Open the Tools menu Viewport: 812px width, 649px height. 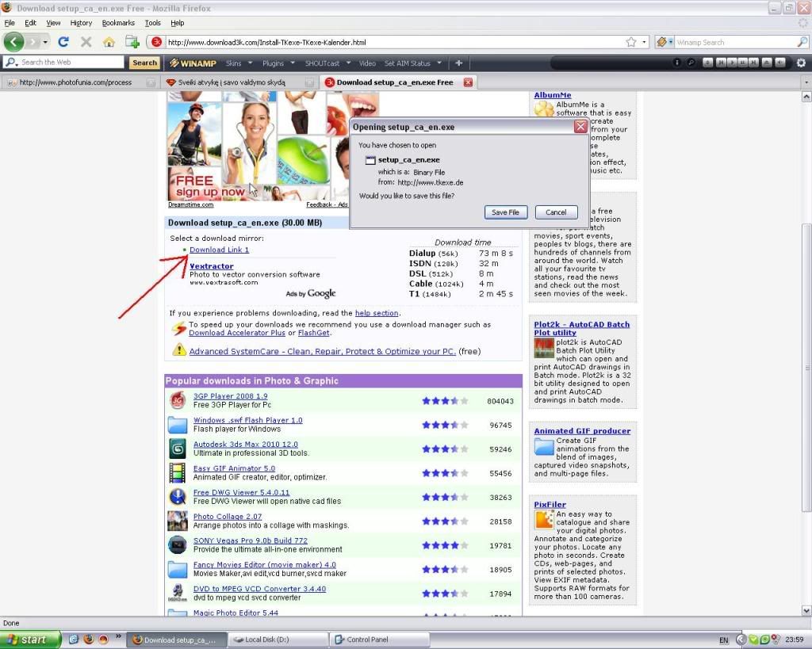pos(152,23)
